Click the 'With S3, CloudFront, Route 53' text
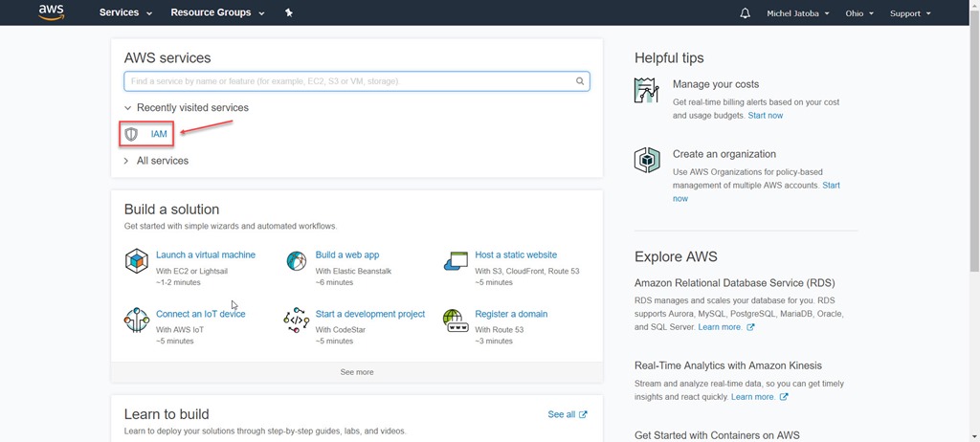980x442 pixels. [x=527, y=272]
